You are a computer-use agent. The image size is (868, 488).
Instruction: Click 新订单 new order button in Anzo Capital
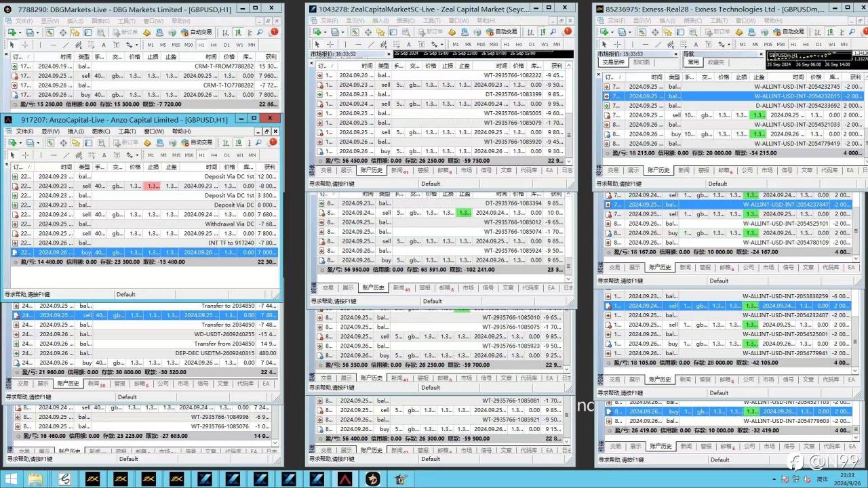point(125,142)
